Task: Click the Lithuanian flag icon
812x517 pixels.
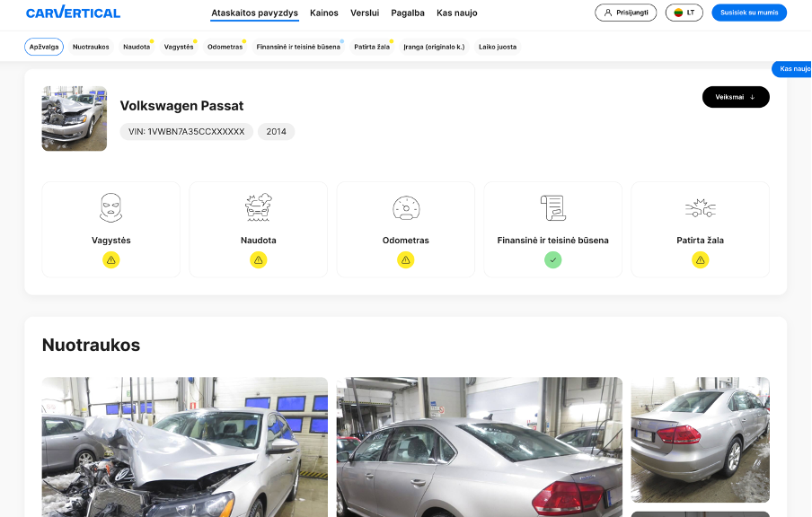Action: tap(678, 13)
